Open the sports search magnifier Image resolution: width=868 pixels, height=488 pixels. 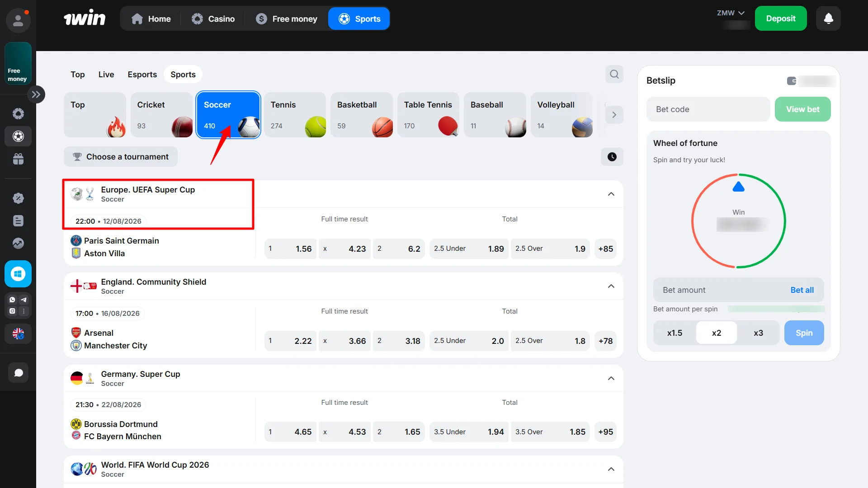(x=614, y=74)
